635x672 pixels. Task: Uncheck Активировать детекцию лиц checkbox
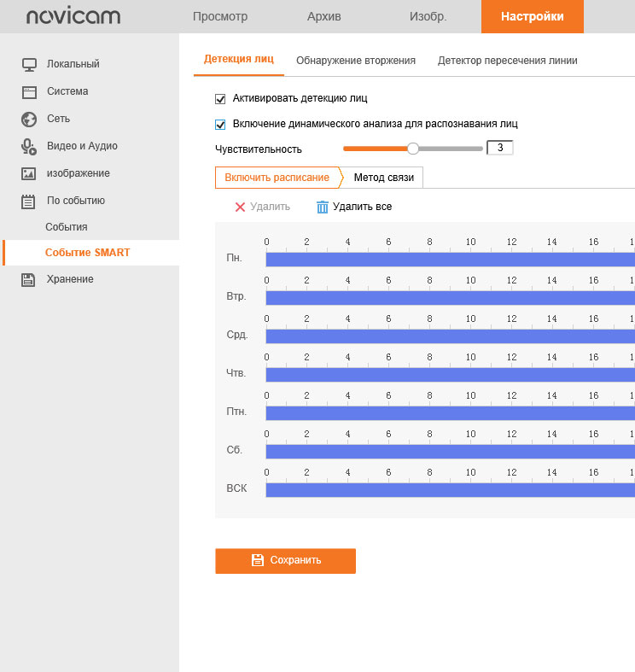(220, 98)
